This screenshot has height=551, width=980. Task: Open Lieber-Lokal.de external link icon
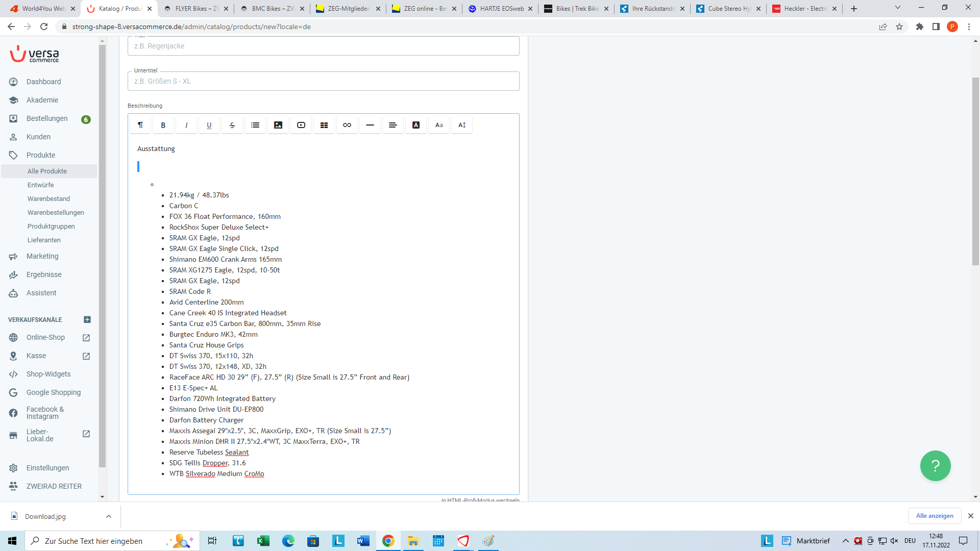click(86, 434)
